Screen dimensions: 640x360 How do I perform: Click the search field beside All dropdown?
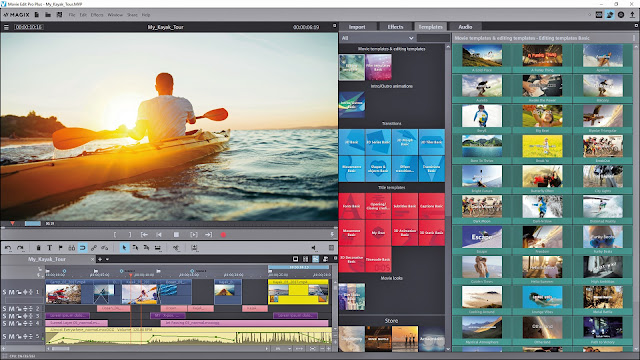(433, 38)
